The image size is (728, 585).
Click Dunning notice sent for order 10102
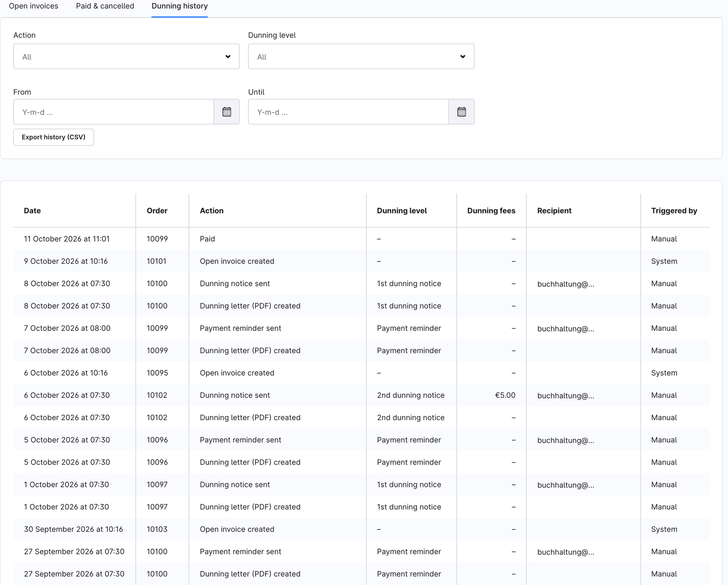tap(235, 395)
